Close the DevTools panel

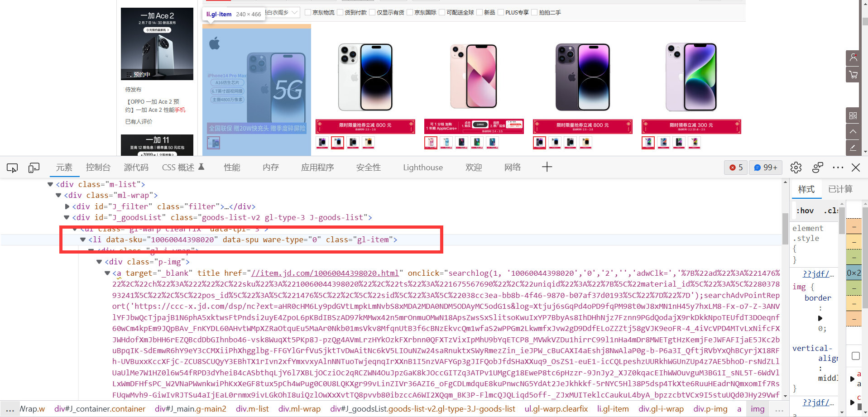click(856, 168)
